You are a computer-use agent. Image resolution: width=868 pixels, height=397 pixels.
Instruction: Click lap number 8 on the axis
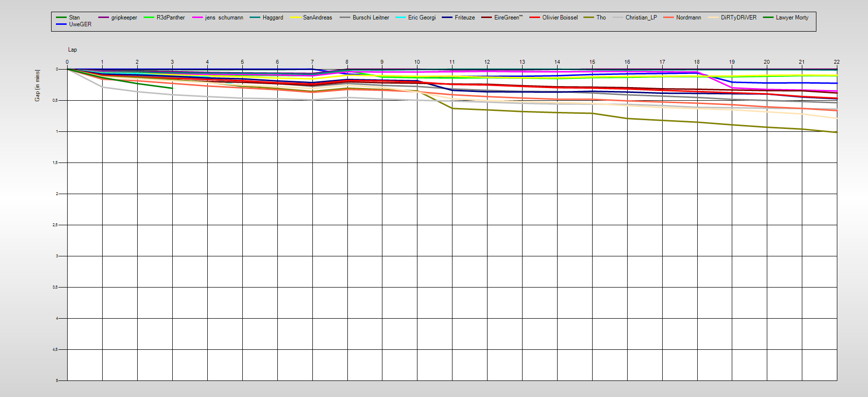347,62
